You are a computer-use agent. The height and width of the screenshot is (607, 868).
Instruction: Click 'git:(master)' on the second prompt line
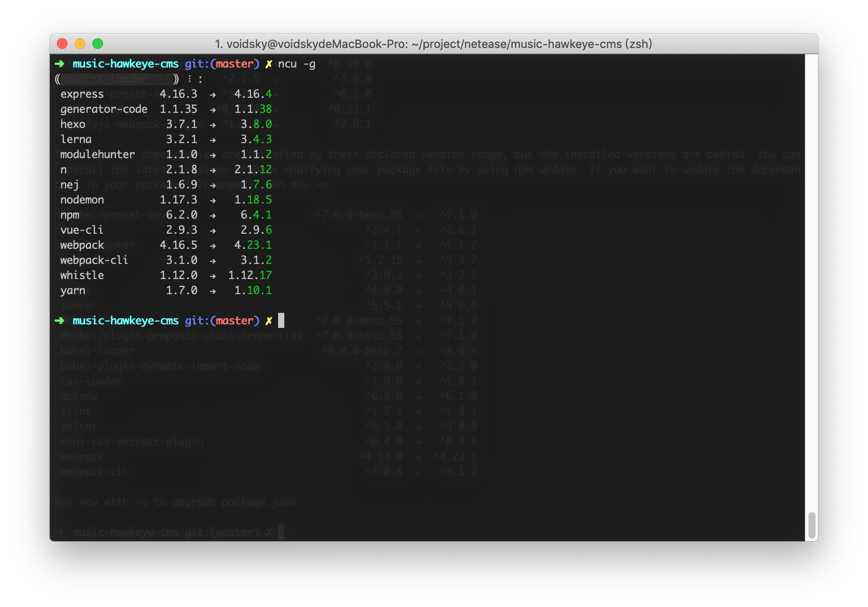222,321
